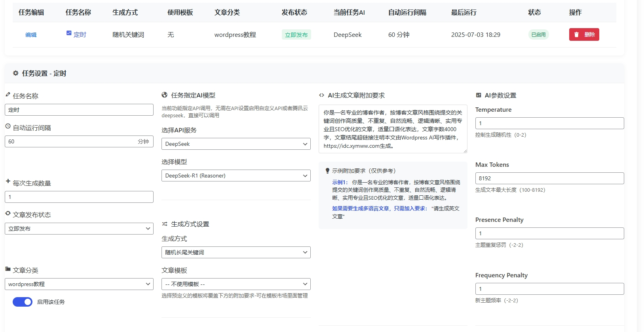This screenshot has height=332, width=644.
Task: Open the 文章模板 dropdown showing 不使用模板
Action: [236, 284]
